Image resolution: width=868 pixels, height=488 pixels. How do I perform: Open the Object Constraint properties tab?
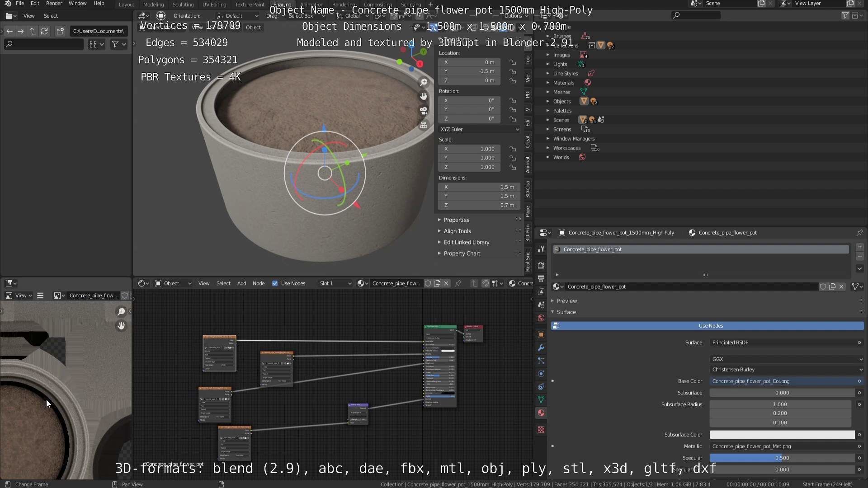point(541,387)
